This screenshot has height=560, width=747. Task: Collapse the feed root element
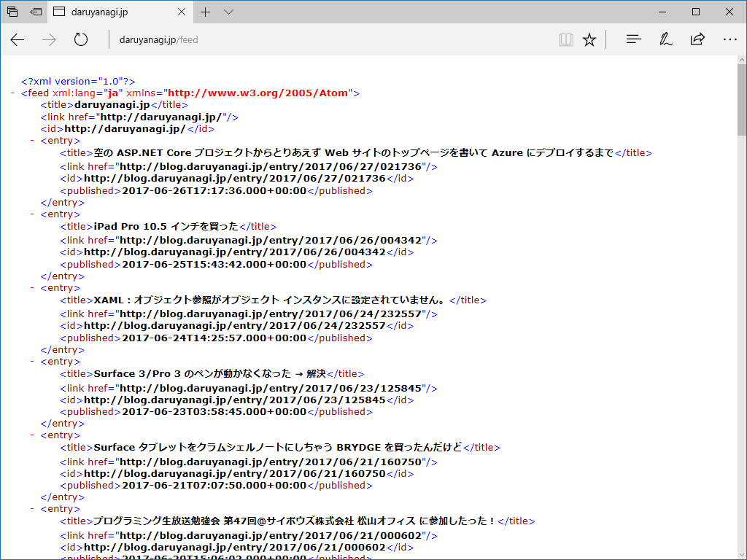[x=13, y=93]
